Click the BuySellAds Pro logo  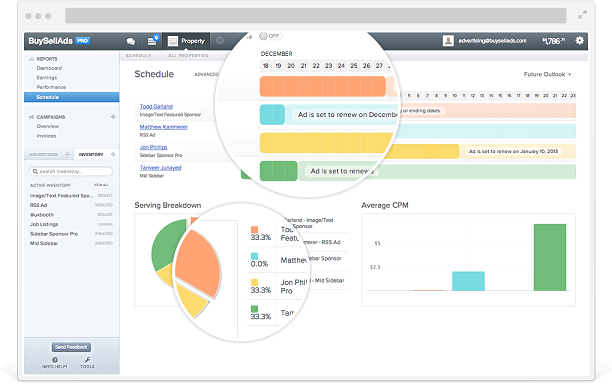coord(59,41)
